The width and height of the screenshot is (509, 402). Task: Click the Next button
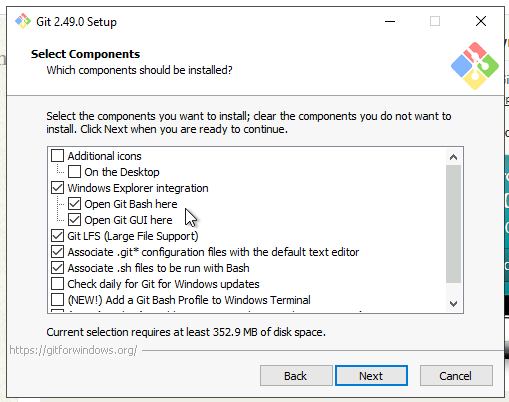[371, 376]
